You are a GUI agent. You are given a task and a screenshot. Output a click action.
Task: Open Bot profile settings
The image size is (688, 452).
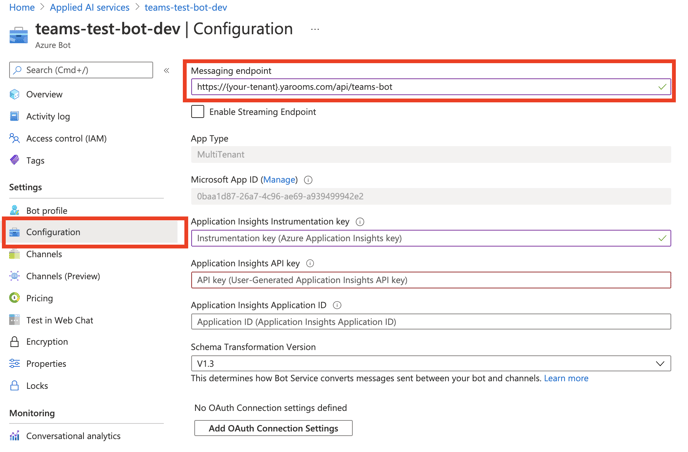click(47, 210)
